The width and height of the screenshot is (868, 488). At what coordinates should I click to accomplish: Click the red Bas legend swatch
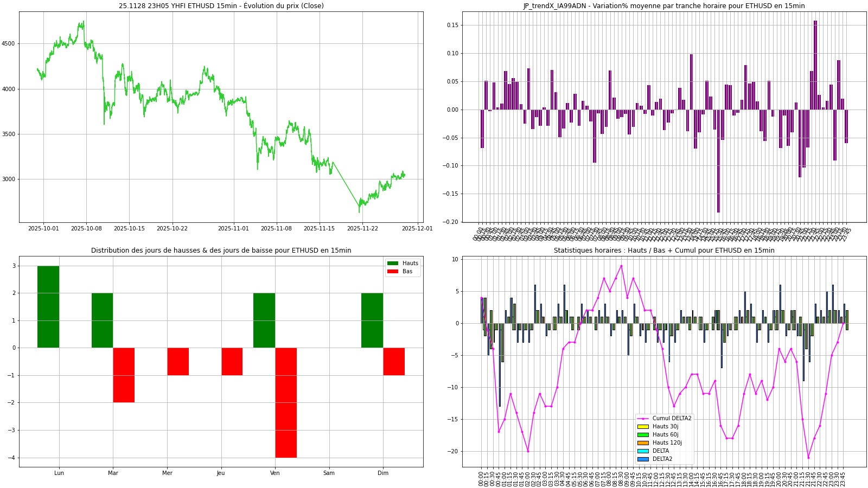click(x=393, y=272)
